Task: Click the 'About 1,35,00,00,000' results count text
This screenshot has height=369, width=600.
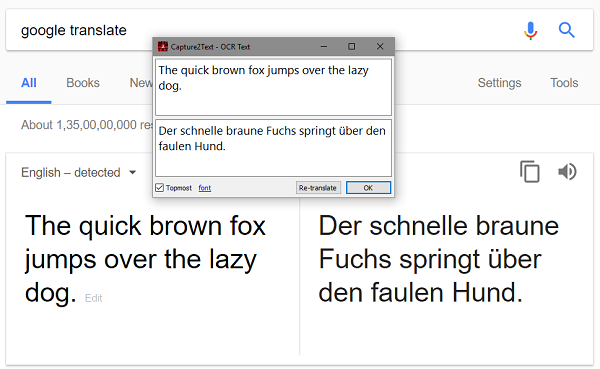Action: click(86, 125)
